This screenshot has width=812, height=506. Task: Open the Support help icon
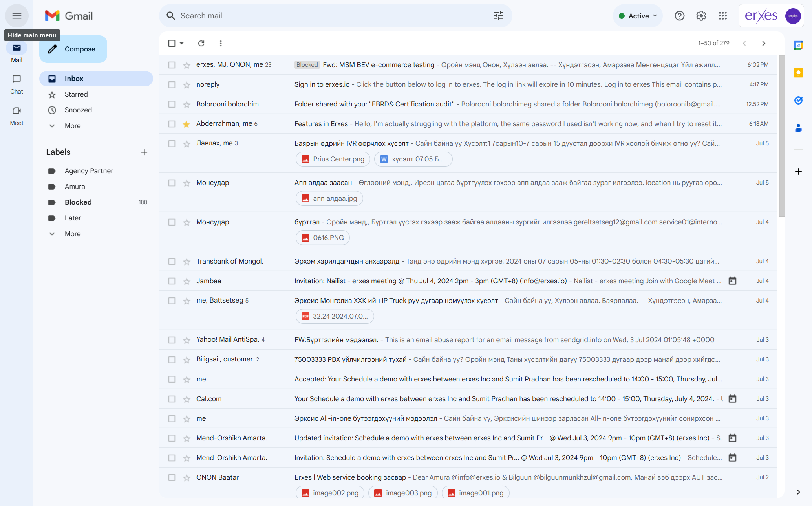(679, 16)
